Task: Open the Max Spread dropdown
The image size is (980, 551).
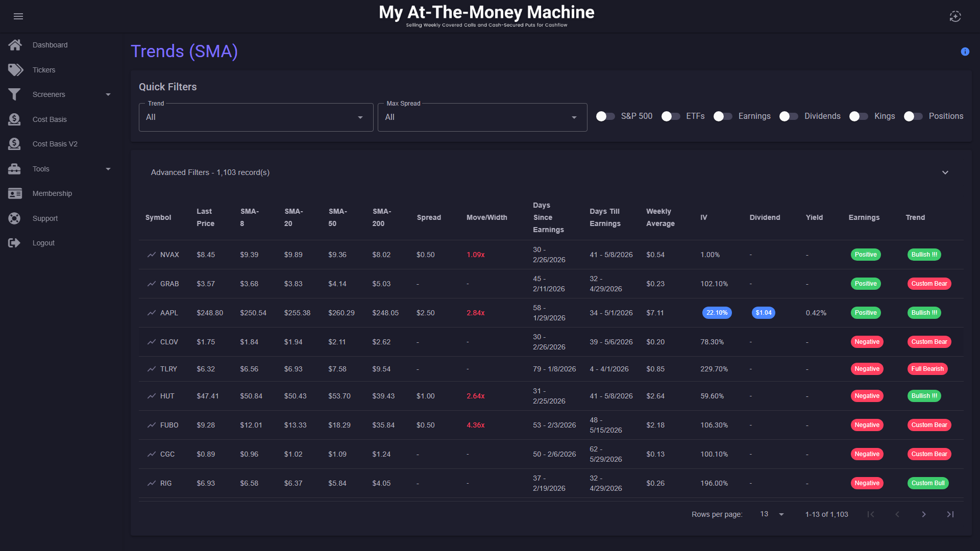Action: tap(482, 117)
